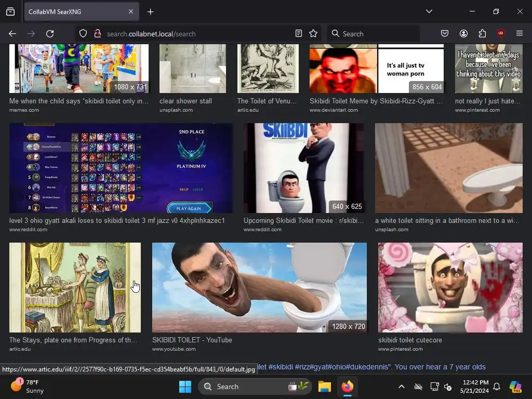
Task: Click the hashtag description text at bottom
Action: click(371, 367)
